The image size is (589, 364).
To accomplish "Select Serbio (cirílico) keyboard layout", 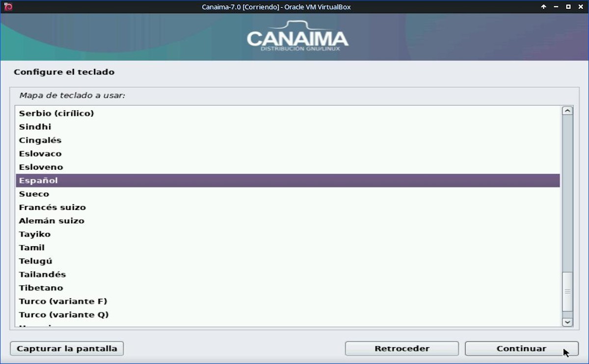I will point(56,113).
